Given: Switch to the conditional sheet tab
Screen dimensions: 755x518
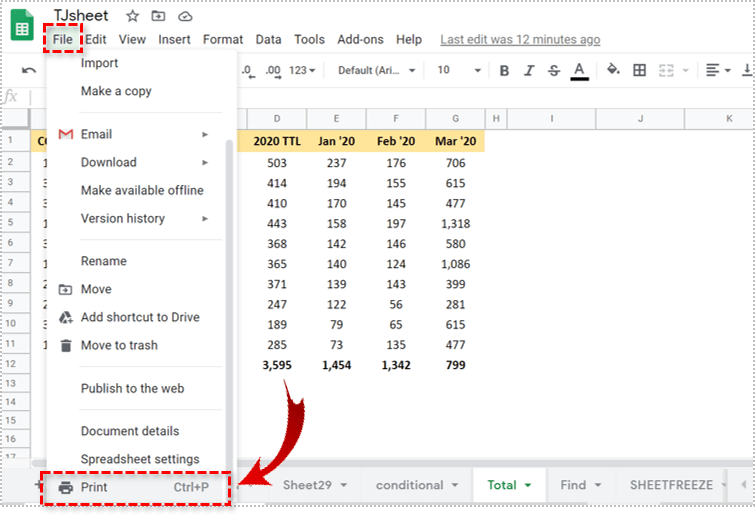Looking at the screenshot, I should tap(417, 485).
